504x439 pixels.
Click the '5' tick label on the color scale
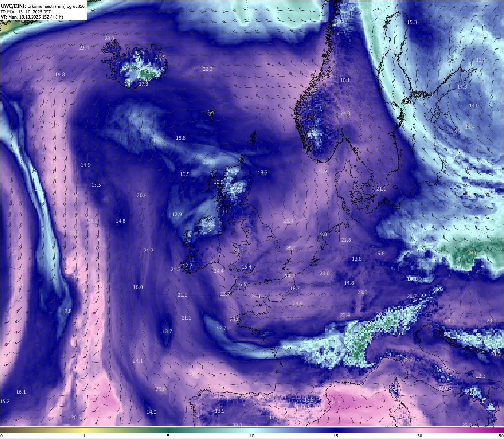point(168,435)
